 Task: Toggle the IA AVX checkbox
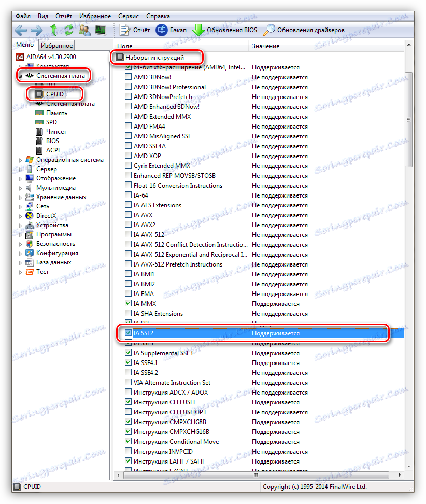[128, 214]
